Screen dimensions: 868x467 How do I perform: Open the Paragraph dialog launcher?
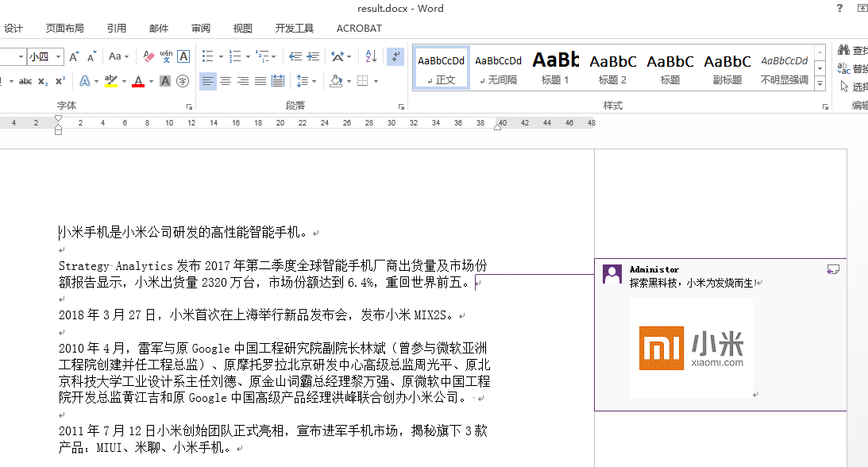point(401,106)
